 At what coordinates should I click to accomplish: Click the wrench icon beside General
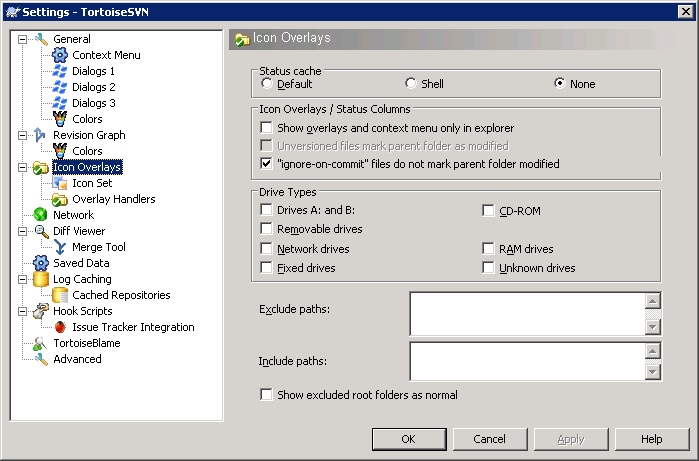point(41,39)
